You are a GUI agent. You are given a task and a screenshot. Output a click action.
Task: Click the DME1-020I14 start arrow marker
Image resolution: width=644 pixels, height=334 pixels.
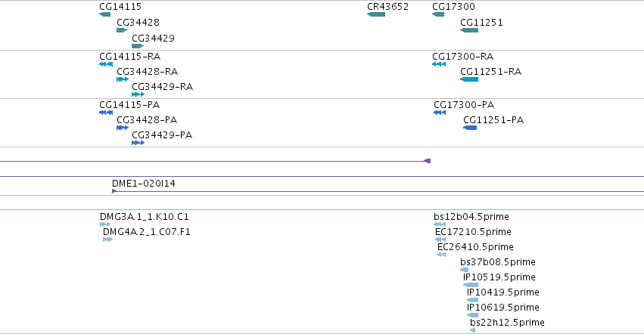click(114, 191)
